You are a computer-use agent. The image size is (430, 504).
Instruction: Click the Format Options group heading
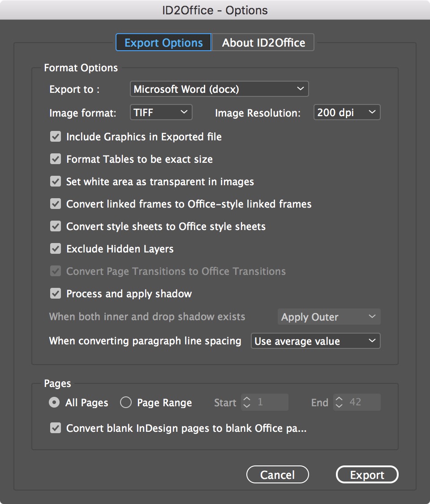[81, 68]
